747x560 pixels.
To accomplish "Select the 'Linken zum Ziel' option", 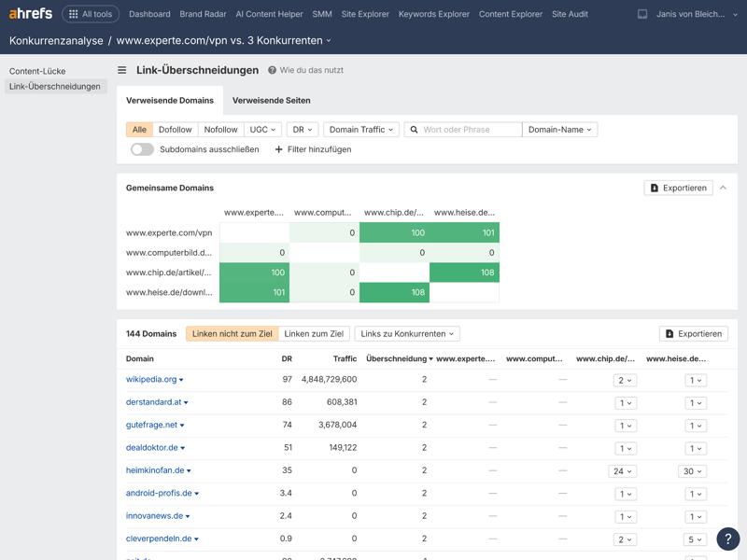I will 314,333.
